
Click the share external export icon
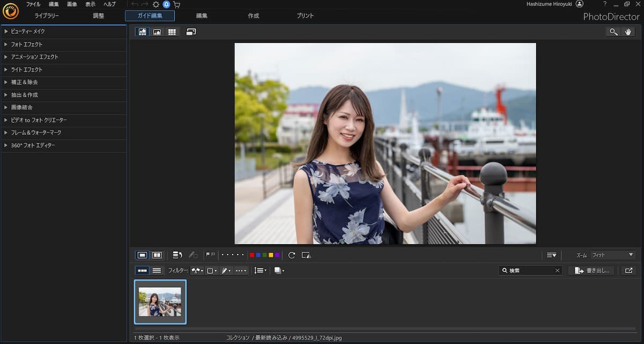(628, 271)
